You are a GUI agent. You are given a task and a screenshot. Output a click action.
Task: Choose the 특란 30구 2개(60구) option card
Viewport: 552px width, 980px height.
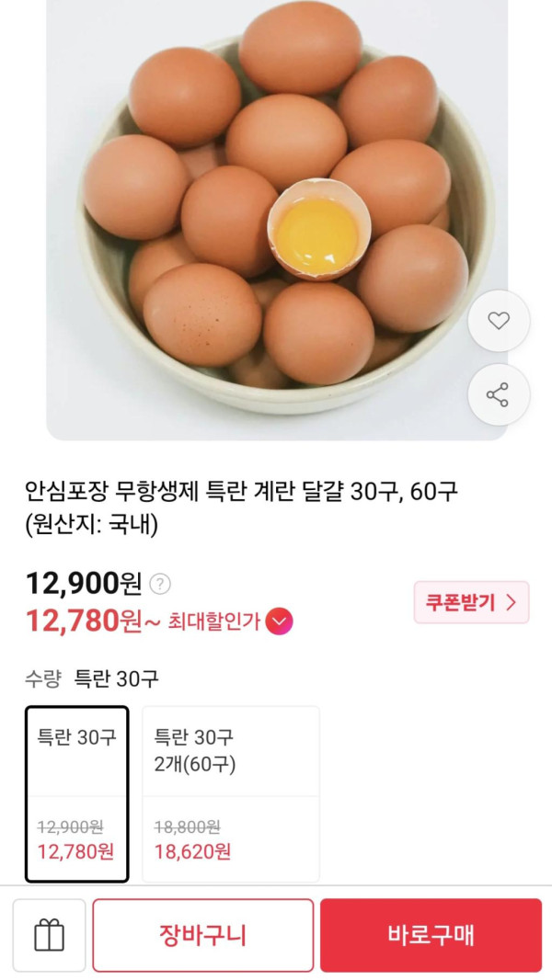(x=231, y=793)
